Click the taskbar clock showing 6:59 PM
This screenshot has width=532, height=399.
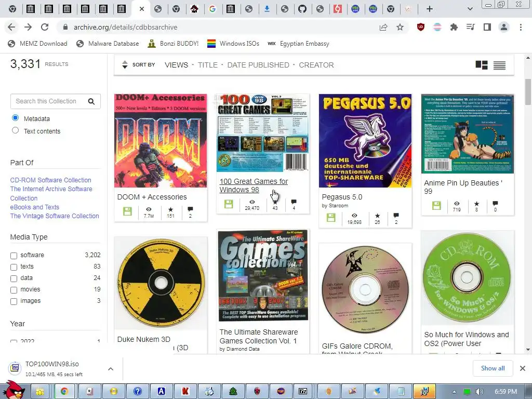point(506,392)
